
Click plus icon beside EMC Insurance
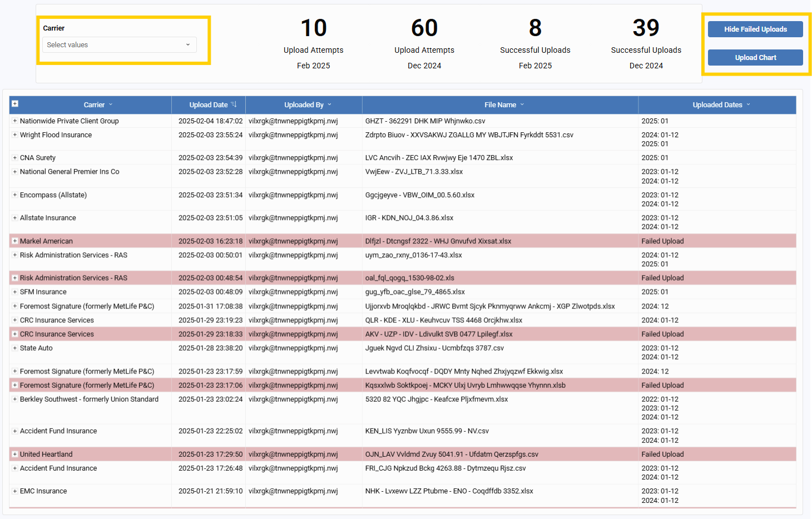(15, 491)
